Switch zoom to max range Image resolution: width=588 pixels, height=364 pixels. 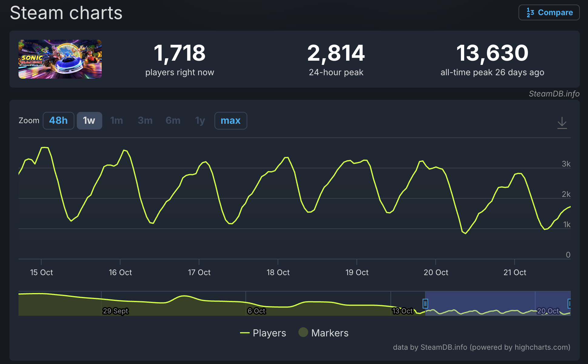[231, 121]
